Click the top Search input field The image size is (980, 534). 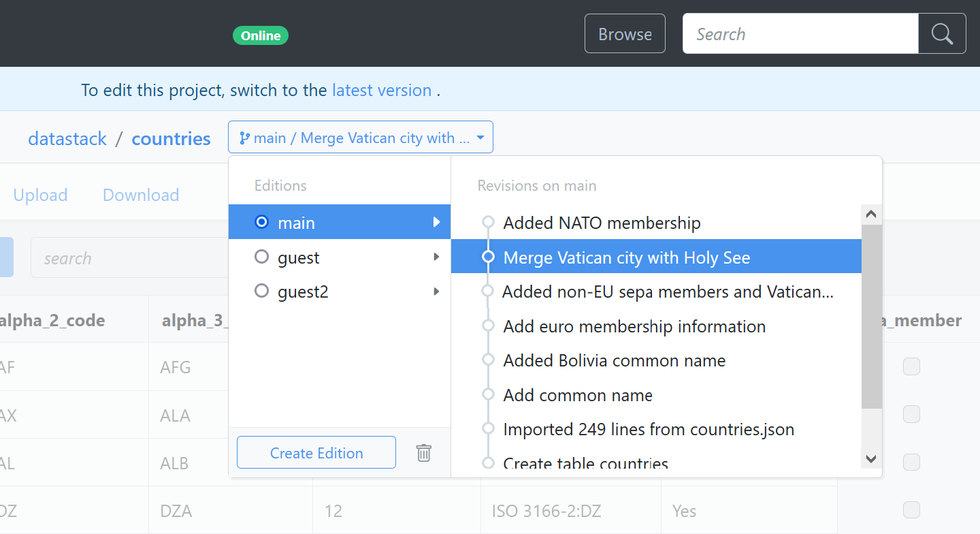[x=800, y=34]
